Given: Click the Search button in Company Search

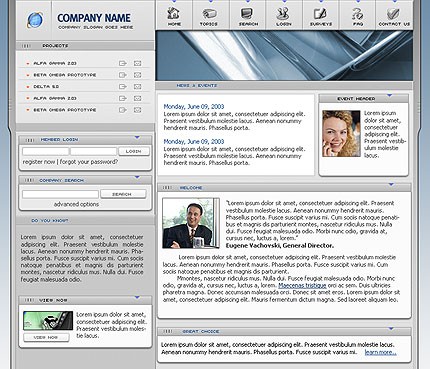Looking at the screenshot, I should pyautogui.click(x=123, y=194).
